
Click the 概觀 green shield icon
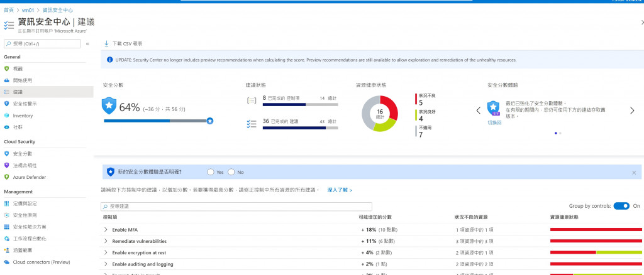6,69
